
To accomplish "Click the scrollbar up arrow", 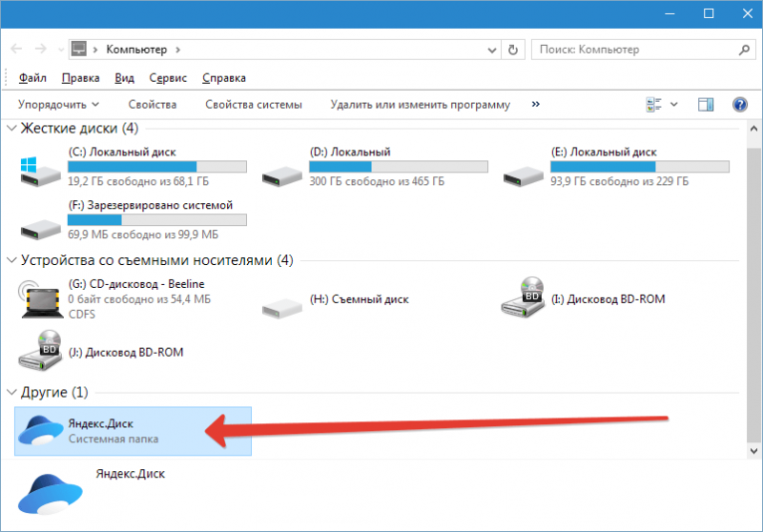I will (753, 129).
